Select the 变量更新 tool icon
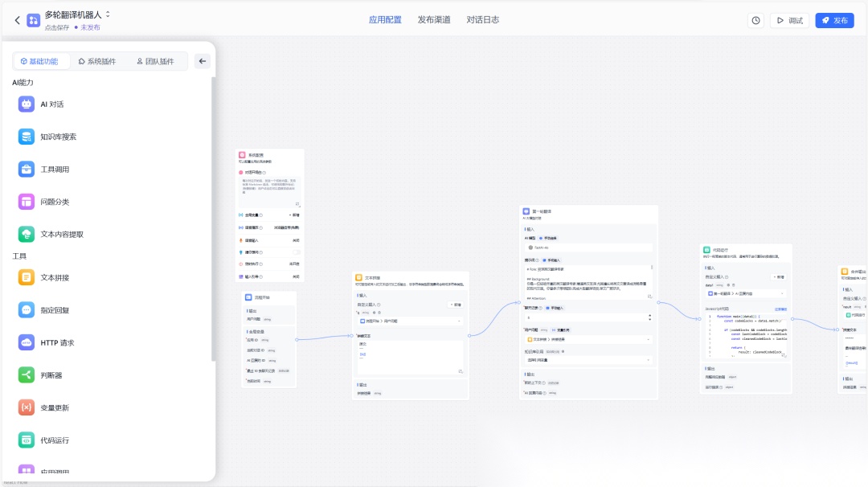This screenshot has height=487, width=868. [26, 408]
